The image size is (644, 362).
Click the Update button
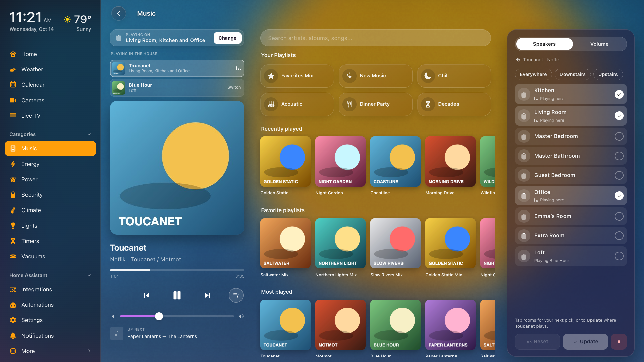[x=585, y=342]
